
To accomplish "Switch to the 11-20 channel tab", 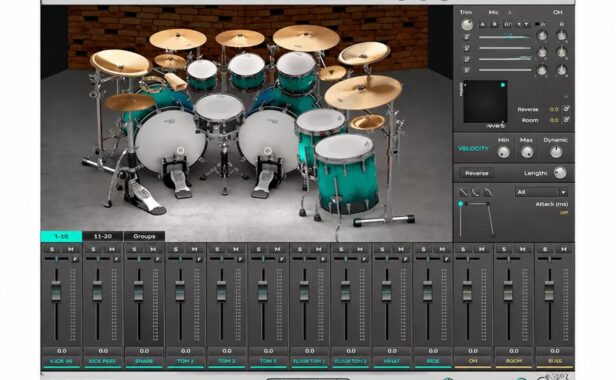I will click(x=103, y=236).
